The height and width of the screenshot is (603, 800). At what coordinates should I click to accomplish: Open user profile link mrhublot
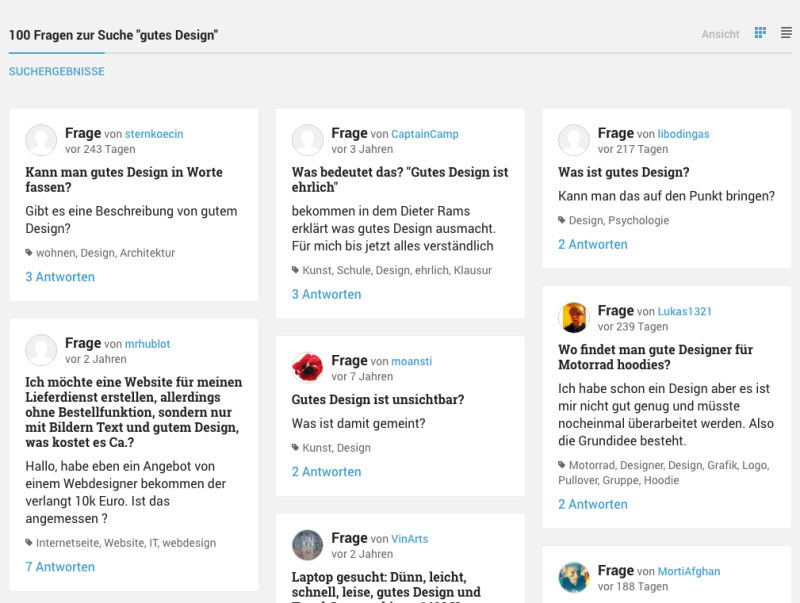[x=148, y=344]
